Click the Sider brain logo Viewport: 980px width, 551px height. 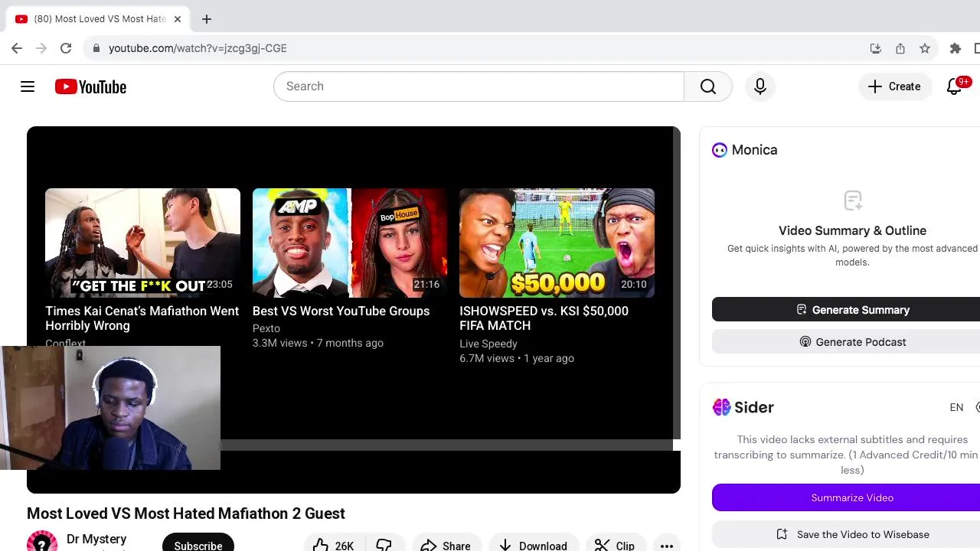click(x=721, y=407)
